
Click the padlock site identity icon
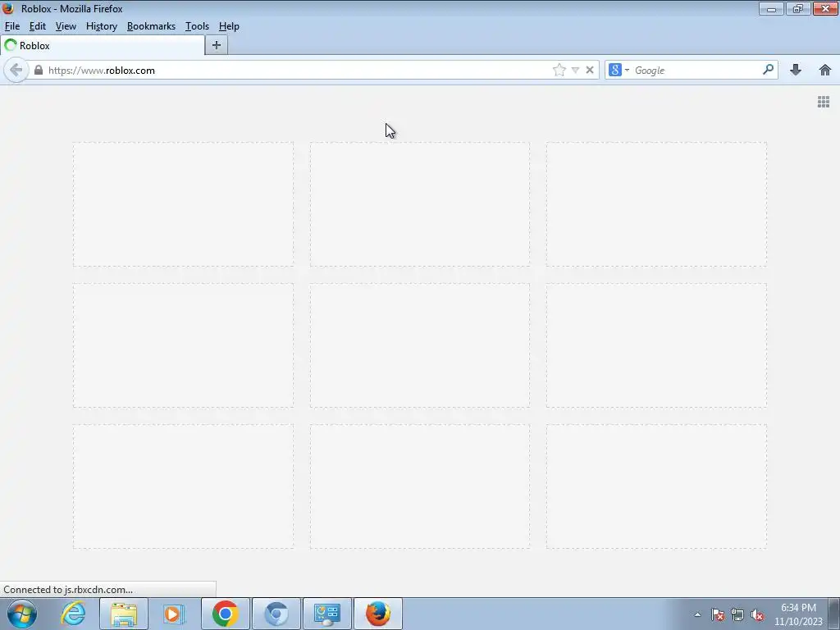(38, 71)
